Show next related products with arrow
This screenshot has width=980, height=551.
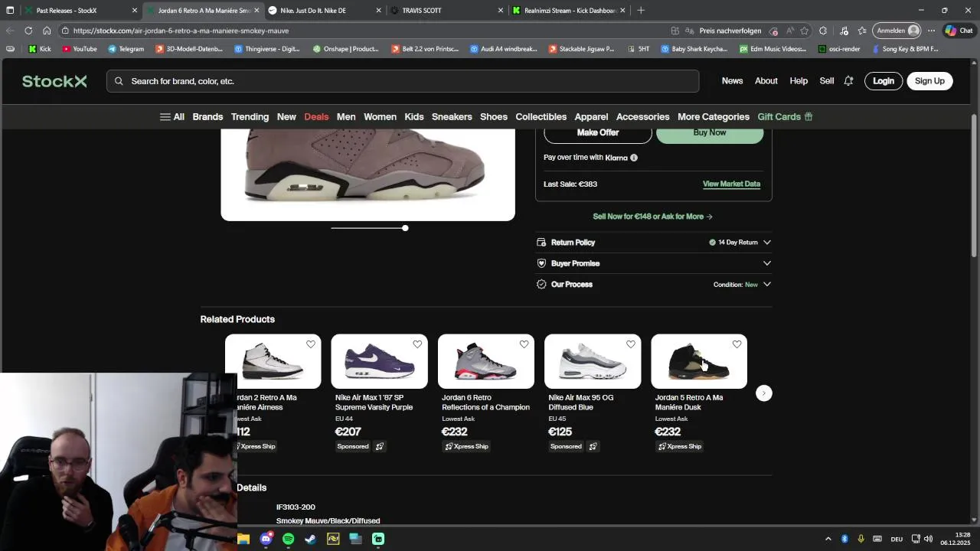(x=763, y=393)
